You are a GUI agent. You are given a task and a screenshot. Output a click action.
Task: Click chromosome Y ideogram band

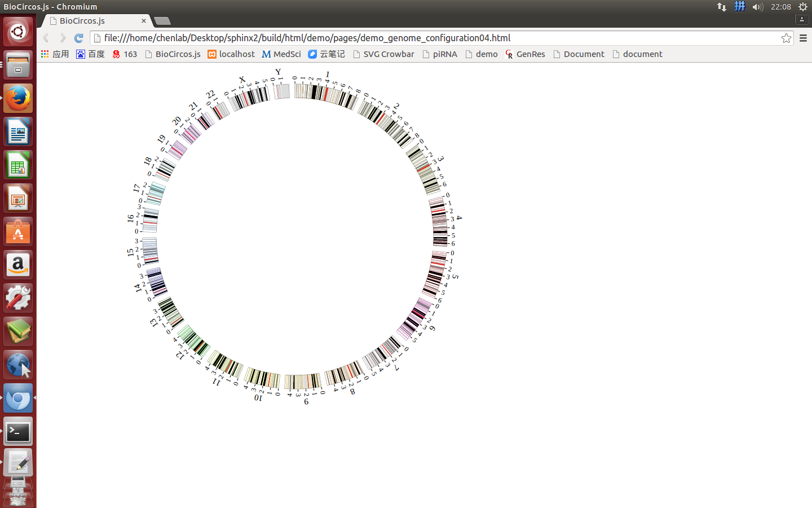(x=282, y=91)
